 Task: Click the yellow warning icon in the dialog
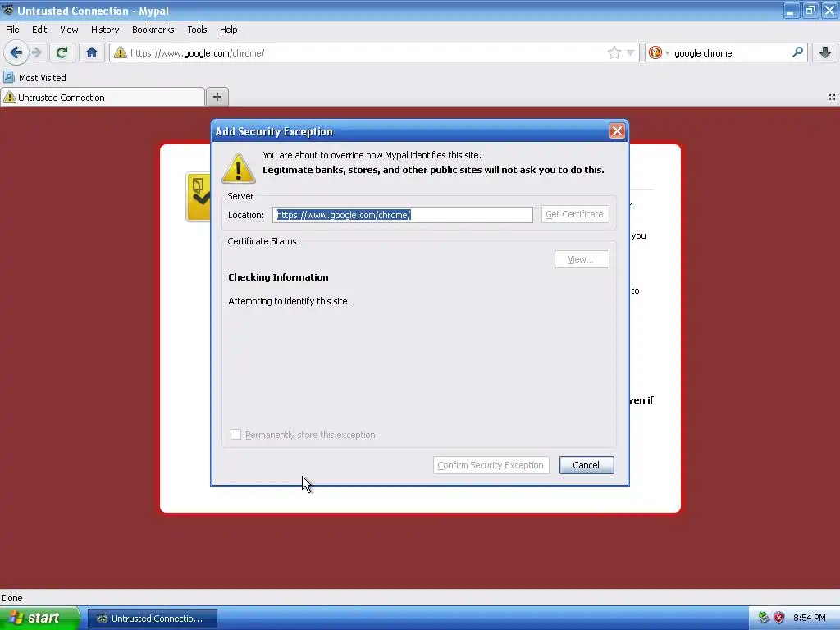(239, 167)
